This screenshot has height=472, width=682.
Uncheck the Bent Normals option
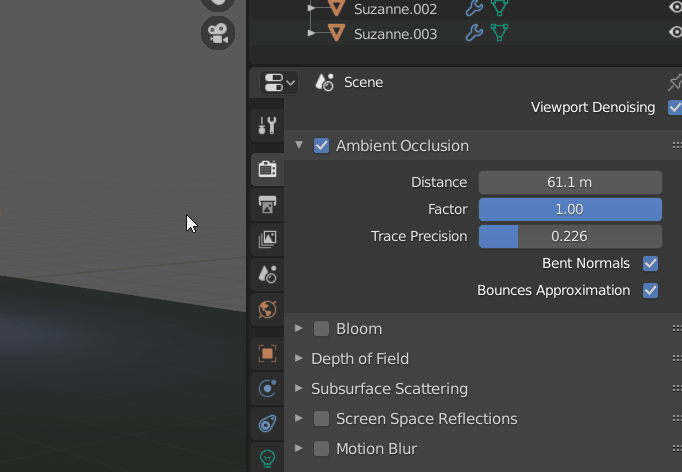(x=650, y=263)
